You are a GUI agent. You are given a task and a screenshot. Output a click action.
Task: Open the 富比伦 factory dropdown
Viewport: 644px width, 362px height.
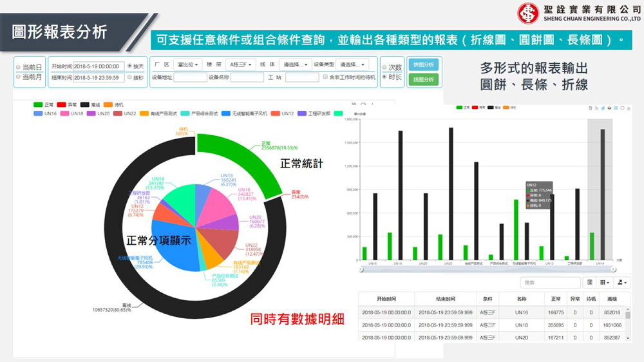(x=188, y=65)
